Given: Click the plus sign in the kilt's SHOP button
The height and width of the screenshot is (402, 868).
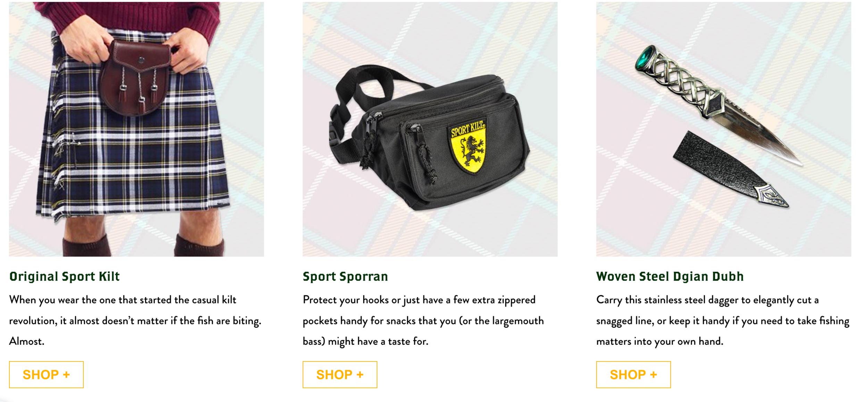Looking at the screenshot, I should [x=66, y=375].
